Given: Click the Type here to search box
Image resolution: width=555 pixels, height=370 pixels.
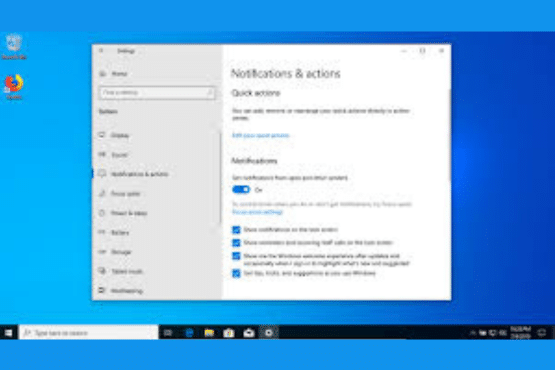Looking at the screenshot, I should [x=89, y=332].
